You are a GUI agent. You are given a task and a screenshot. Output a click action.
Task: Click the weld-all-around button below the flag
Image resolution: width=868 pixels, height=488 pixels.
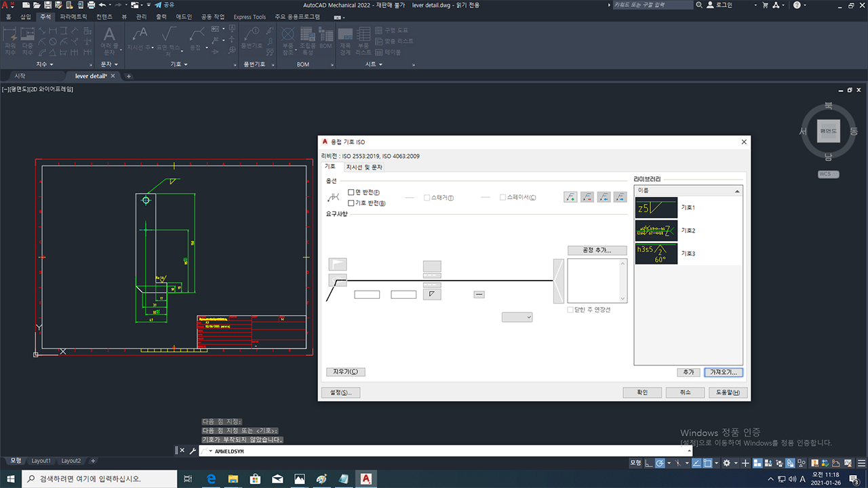point(338,280)
